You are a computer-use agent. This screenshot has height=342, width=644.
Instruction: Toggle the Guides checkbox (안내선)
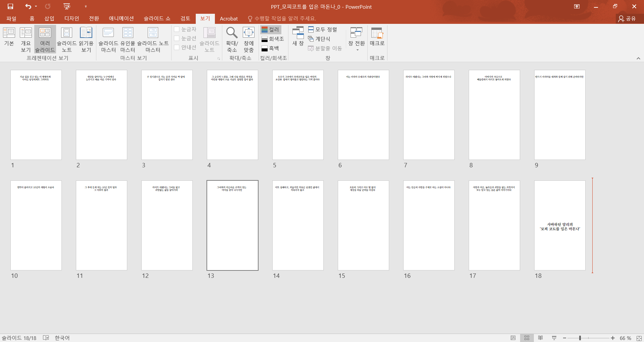tap(185, 47)
